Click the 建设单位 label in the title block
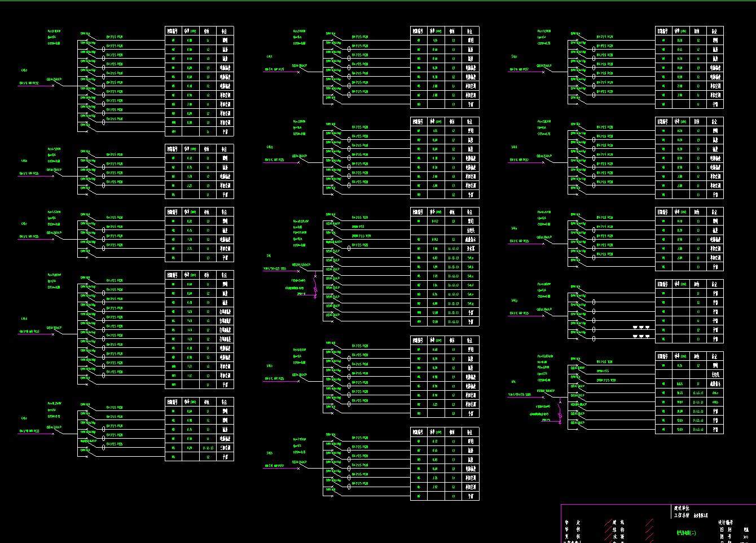 681,509
